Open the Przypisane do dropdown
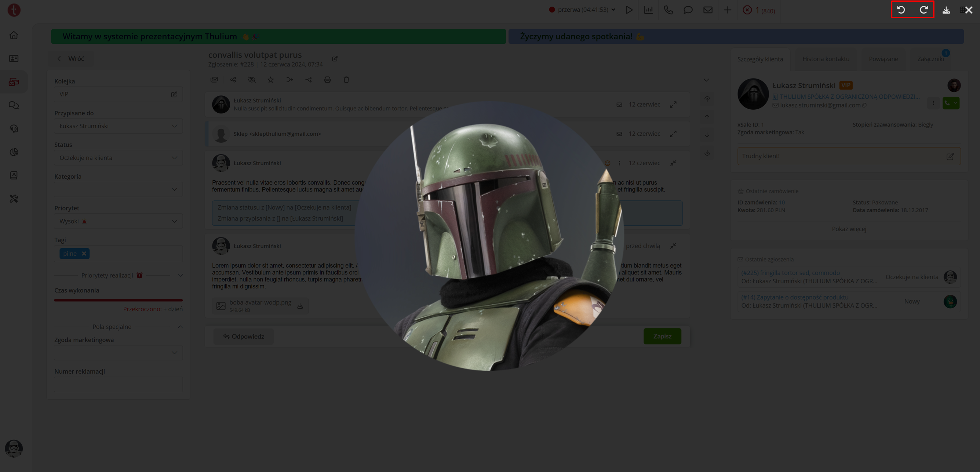The width and height of the screenshot is (980, 472). tap(118, 126)
